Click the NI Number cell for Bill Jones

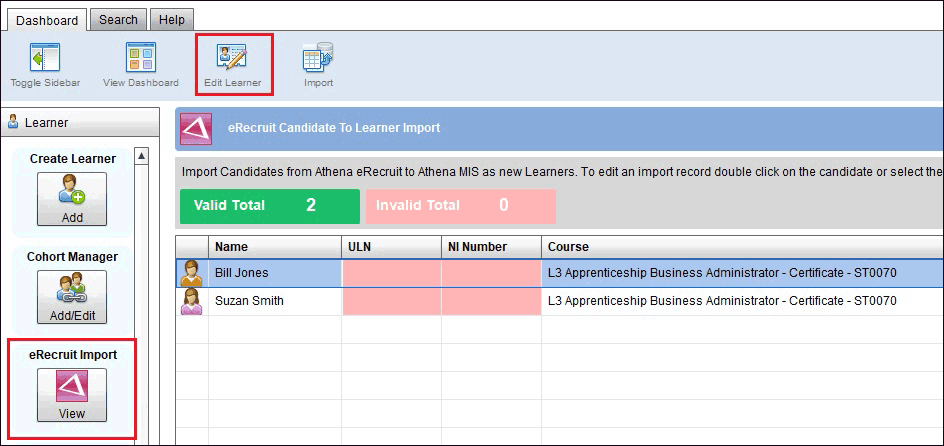tap(491, 273)
